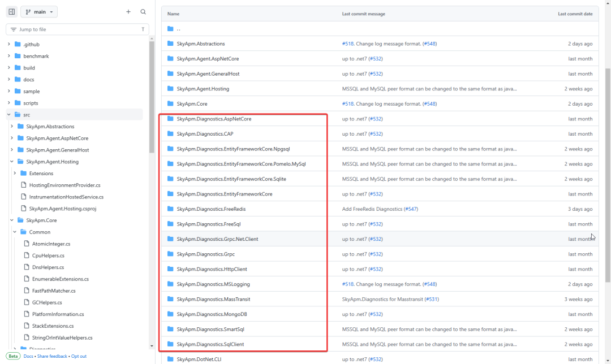The height and width of the screenshot is (364, 611).
Task: Click the Share feedback link
Action: (x=52, y=356)
